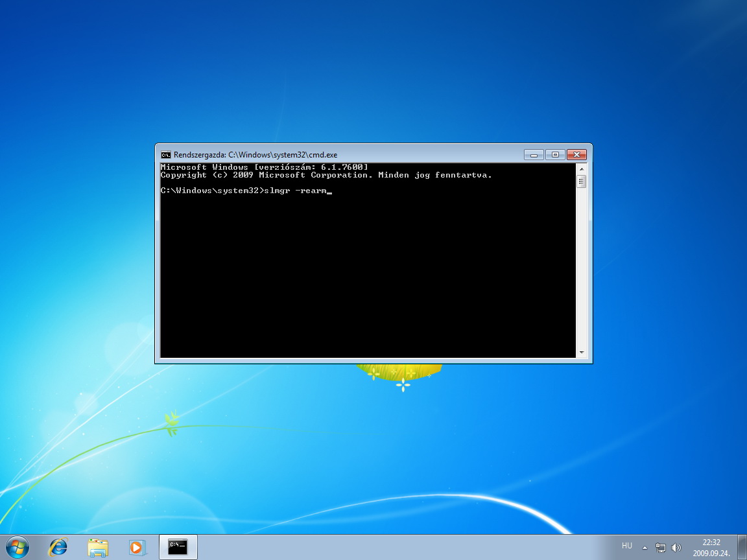The width and height of the screenshot is (747, 560).
Task: Maximize the command prompt window
Action: pyautogui.click(x=555, y=155)
